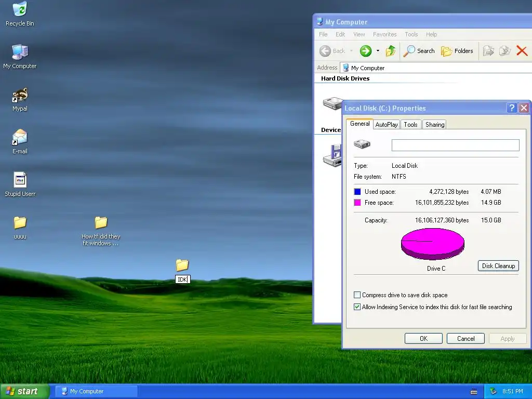Open the Start menu
This screenshot has height=399, width=532.
click(24, 391)
